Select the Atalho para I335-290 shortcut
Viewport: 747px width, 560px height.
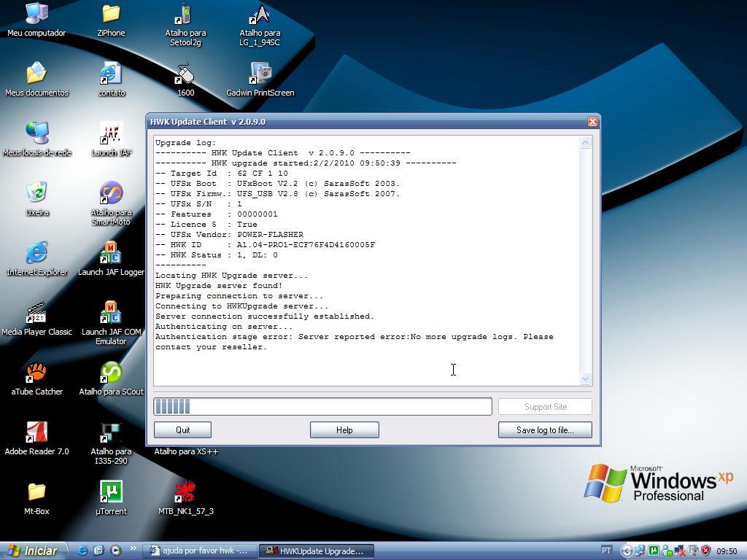tap(111, 443)
